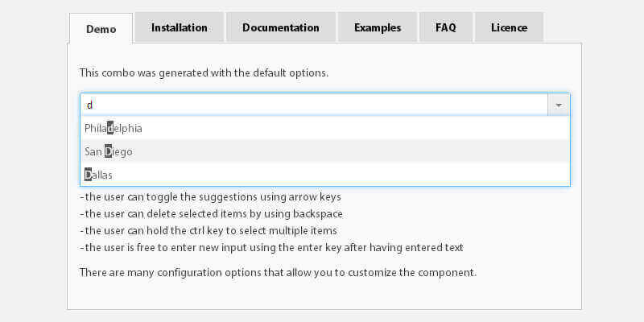Show the Examples tab

point(378,27)
